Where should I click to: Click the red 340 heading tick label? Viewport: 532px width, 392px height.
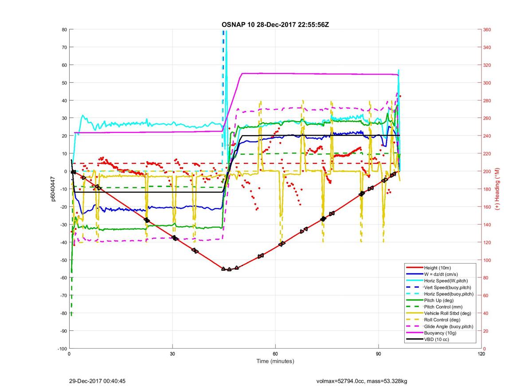(x=487, y=47)
